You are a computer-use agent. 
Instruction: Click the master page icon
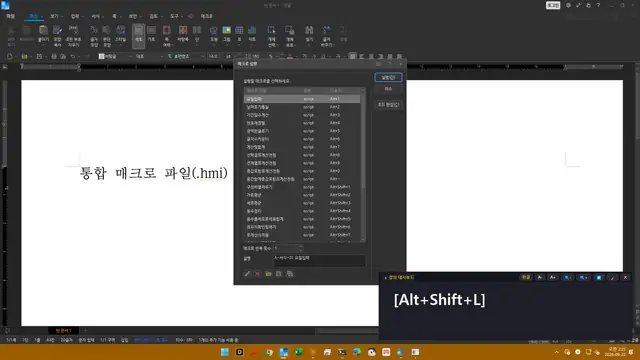point(183,30)
